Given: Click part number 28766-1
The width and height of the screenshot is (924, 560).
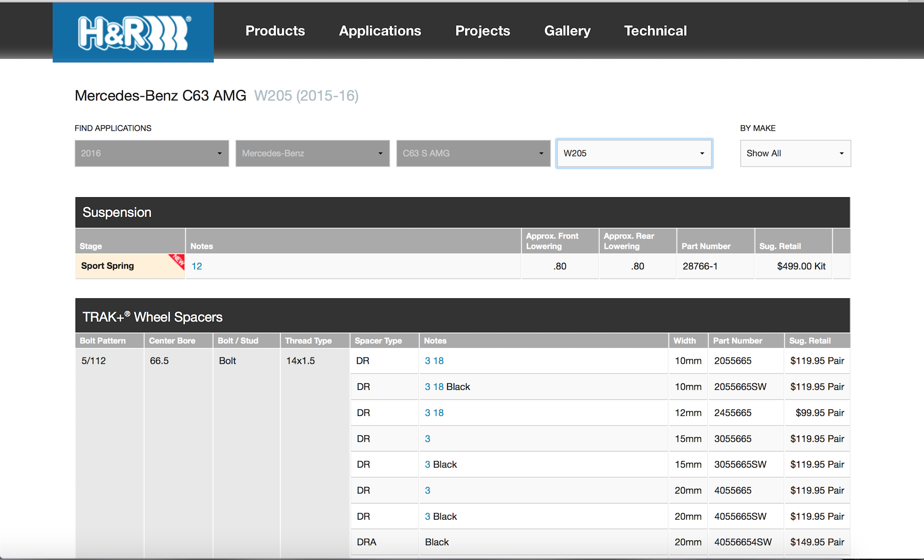Looking at the screenshot, I should [x=700, y=266].
